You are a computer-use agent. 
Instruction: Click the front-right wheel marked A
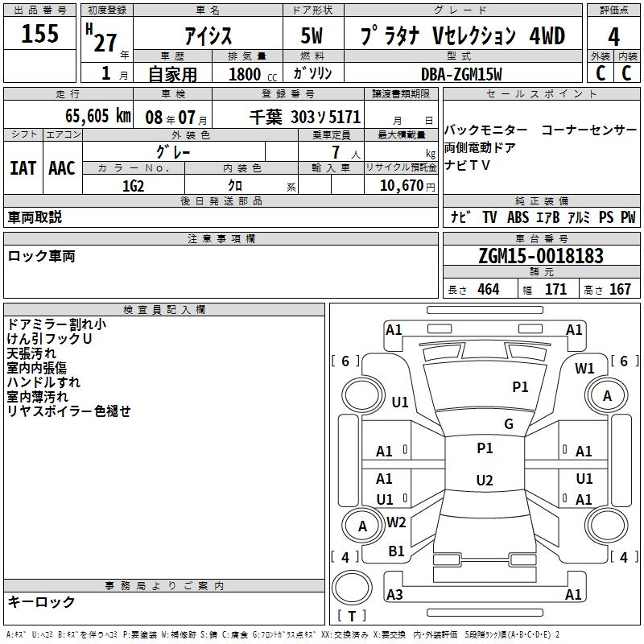click(607, 396)
